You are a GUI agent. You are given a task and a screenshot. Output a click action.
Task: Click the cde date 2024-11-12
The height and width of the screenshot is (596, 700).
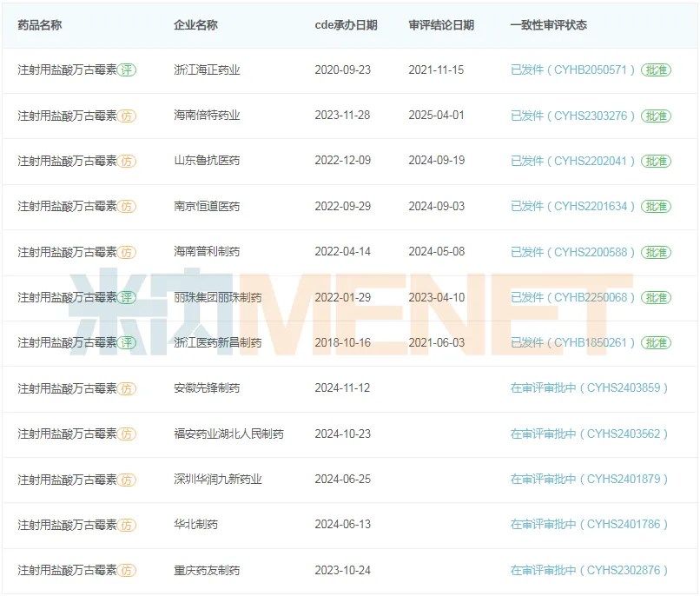tap(342, 389)
